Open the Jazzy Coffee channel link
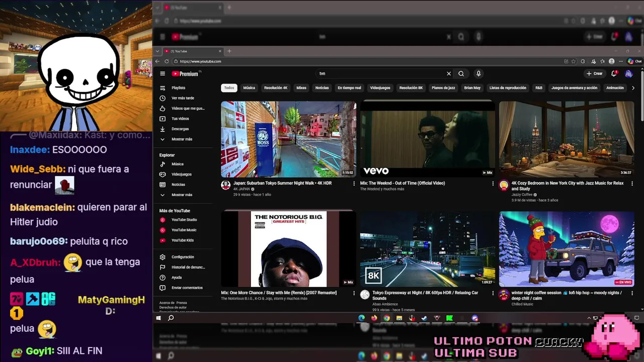 (x=522, y=195)
